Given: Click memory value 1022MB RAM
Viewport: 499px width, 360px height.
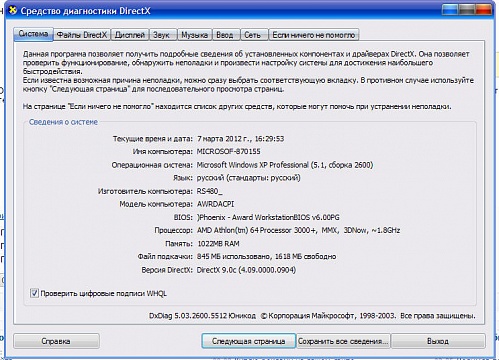Looking at the screenshot, I should [218, 244].
